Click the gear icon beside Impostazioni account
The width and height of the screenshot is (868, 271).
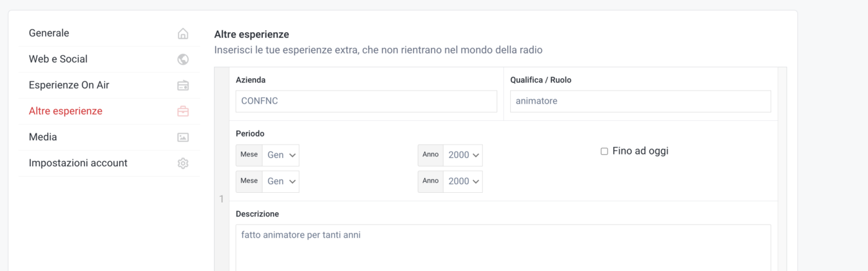click(x=183, y=164)
